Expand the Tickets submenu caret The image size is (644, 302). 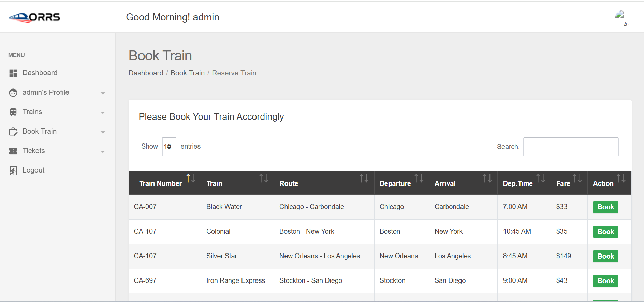point(103,151)
